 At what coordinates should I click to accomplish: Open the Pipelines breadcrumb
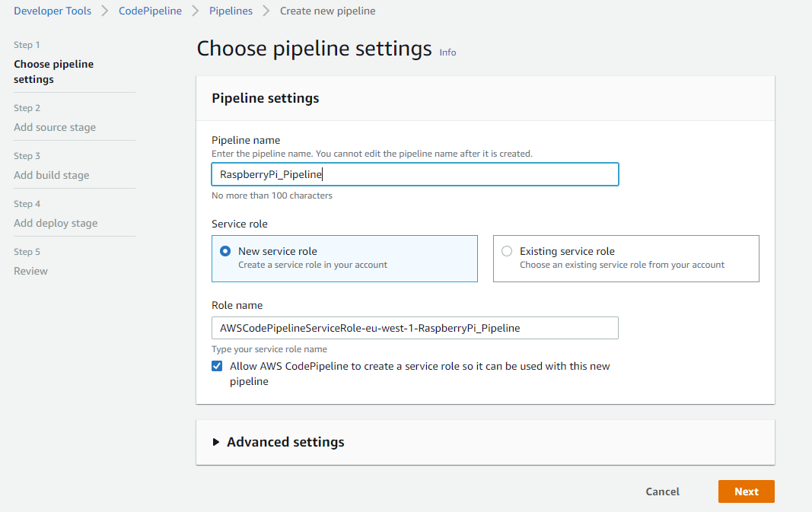coord(231,11)
